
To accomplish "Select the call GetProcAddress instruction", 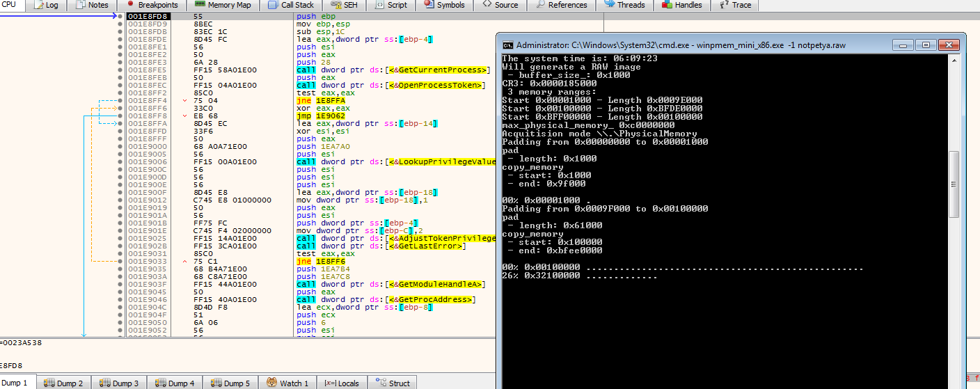I will click(386, 299).
